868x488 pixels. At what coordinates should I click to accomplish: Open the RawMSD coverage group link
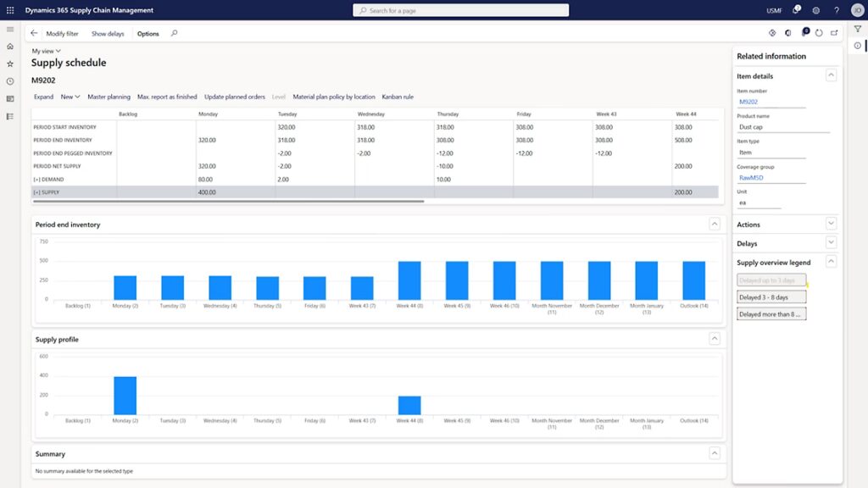(x=752, y=180)
